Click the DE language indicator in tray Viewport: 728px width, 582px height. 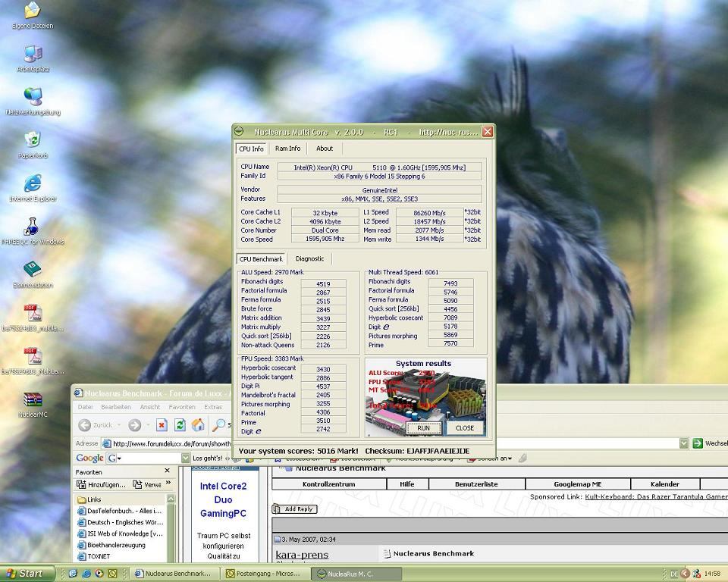[674, 574]
